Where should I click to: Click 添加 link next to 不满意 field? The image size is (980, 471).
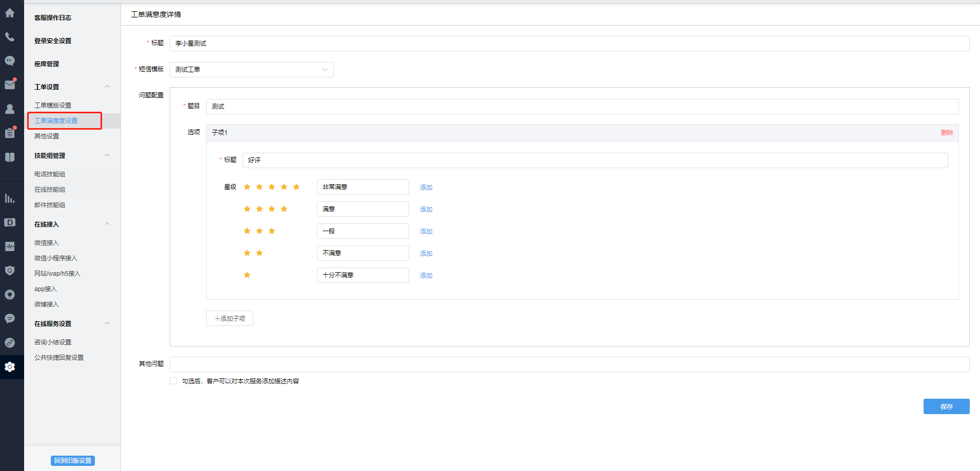click(x=426, y=254)
